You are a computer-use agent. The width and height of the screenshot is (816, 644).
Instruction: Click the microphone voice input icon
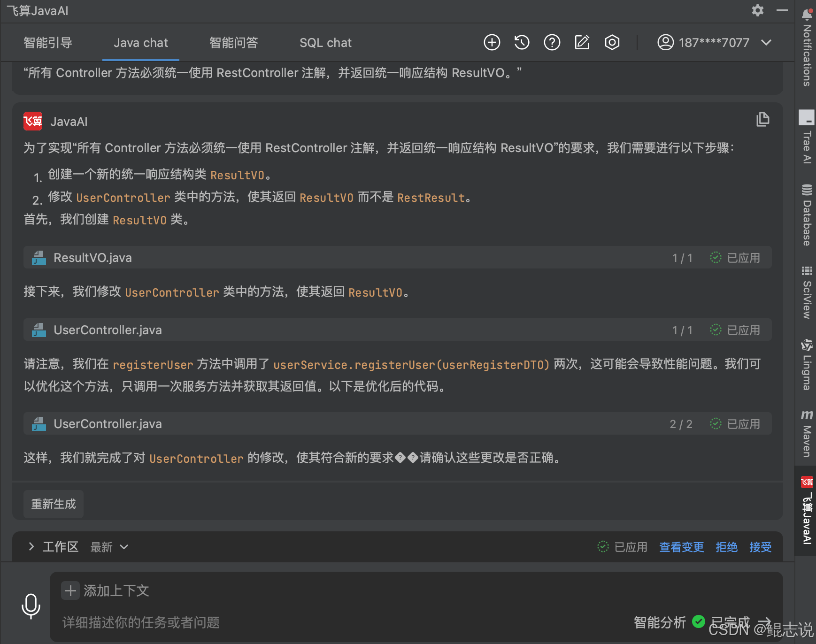31,606
